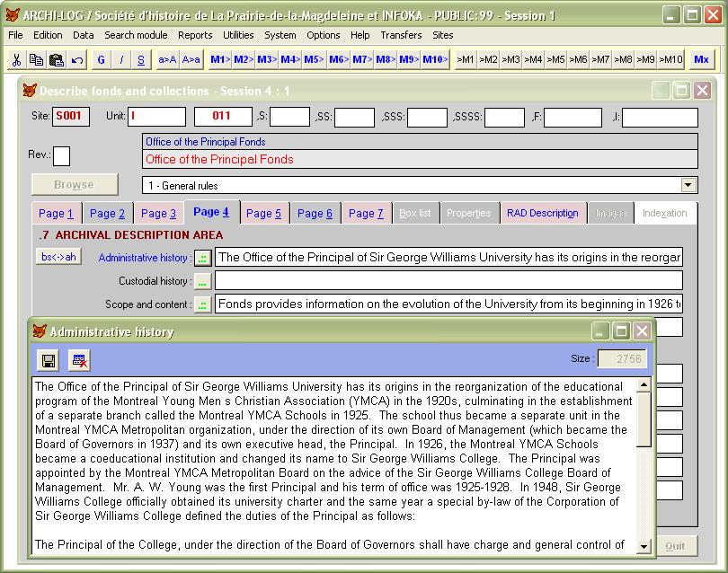Click the delete text icon beside save

point(79,360)
